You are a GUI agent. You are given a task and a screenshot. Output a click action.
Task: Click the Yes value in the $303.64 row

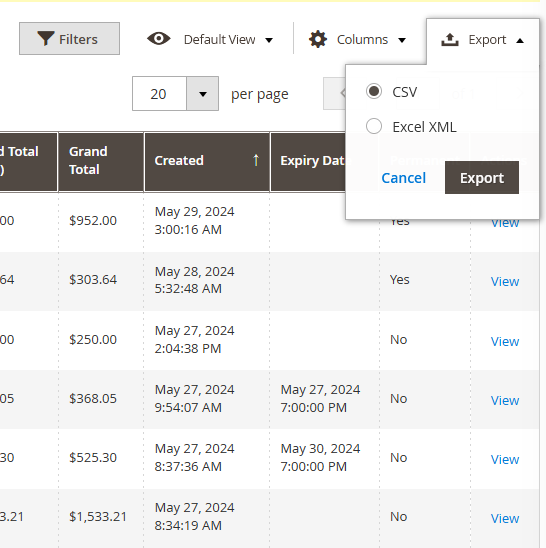400,280
